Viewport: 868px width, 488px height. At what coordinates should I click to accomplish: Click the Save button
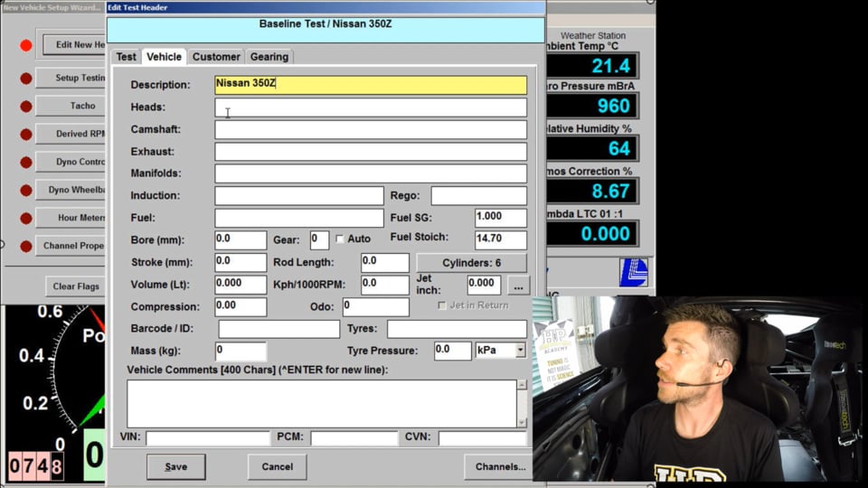coord(176,467)
